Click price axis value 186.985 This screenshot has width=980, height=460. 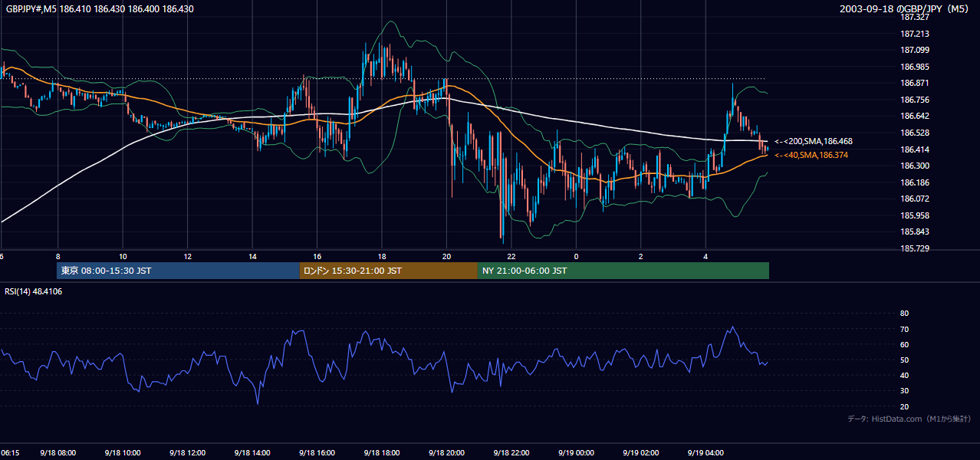914,67
